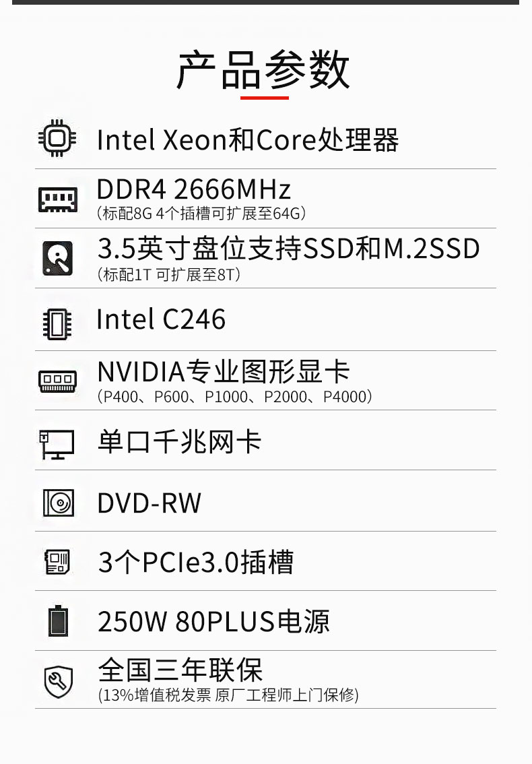Click the 3个PCIe3.0插槽 text
The height and width of the screenshot is (764, 532).
tap(196, 563)
